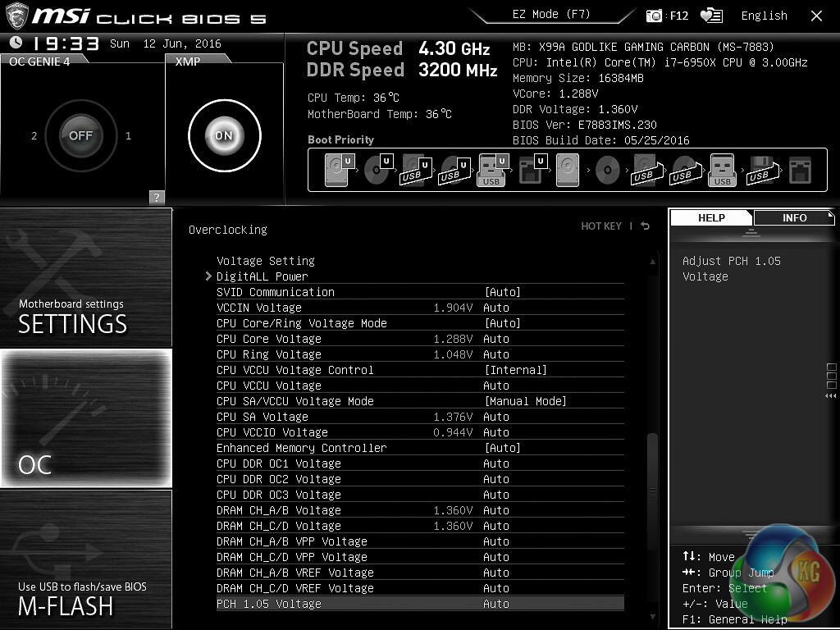Screen dimensions: 840x630
Task: Select first UEFI hard disk boot device
Action: pos(340,171)
